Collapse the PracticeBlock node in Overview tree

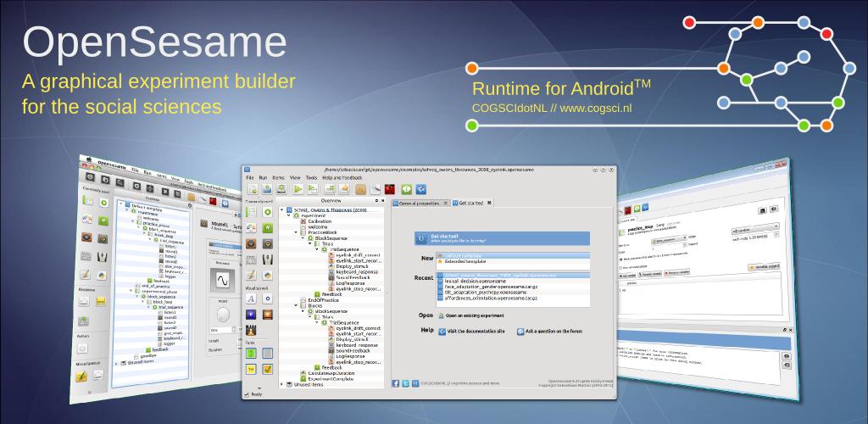(x=296, y=232)
